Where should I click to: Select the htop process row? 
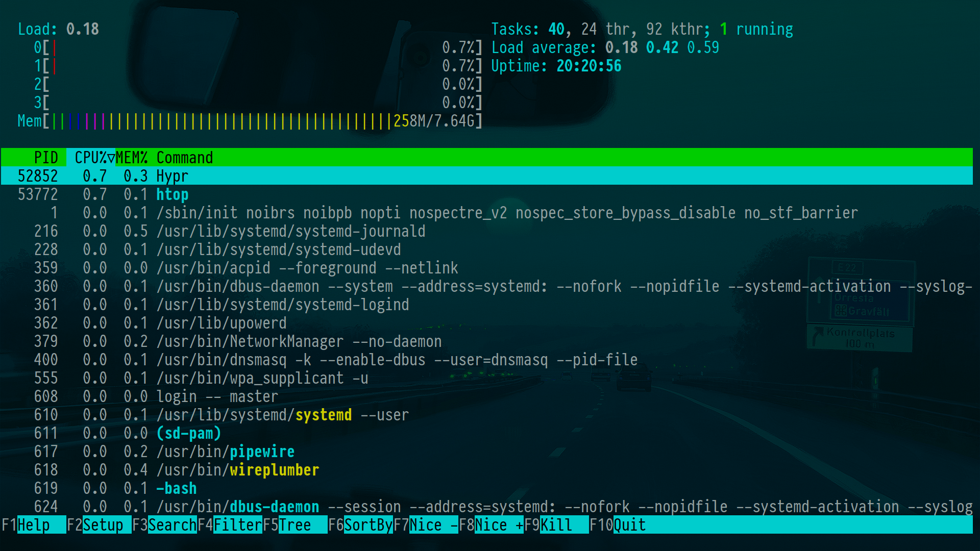(487, 194)
